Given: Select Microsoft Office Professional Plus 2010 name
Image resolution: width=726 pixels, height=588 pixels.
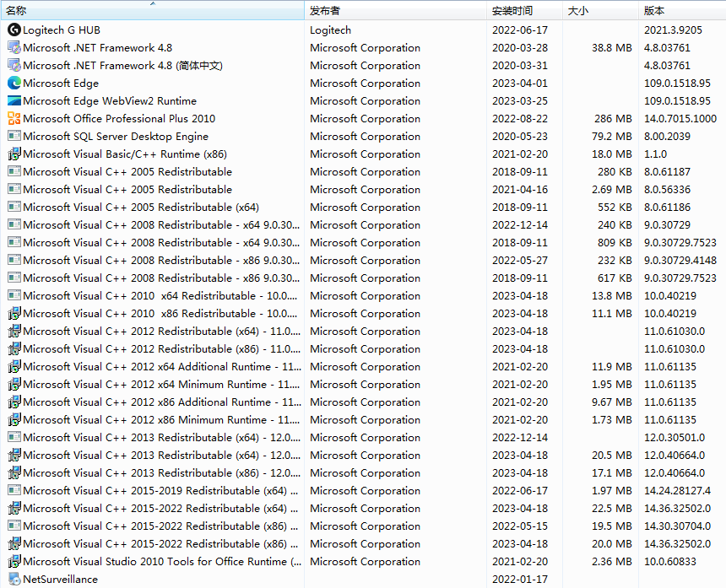Looking at the screenshot, I should tap(119, 118).
